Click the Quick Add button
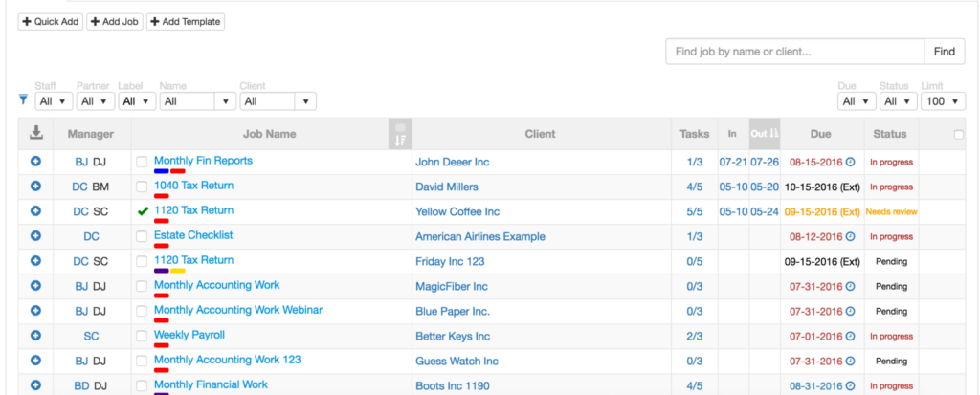 pos(51,22)
